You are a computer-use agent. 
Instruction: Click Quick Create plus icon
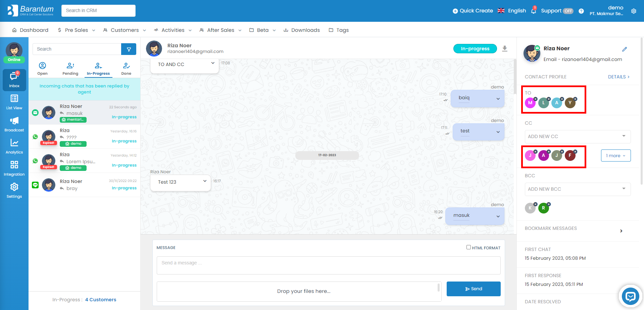455,11
